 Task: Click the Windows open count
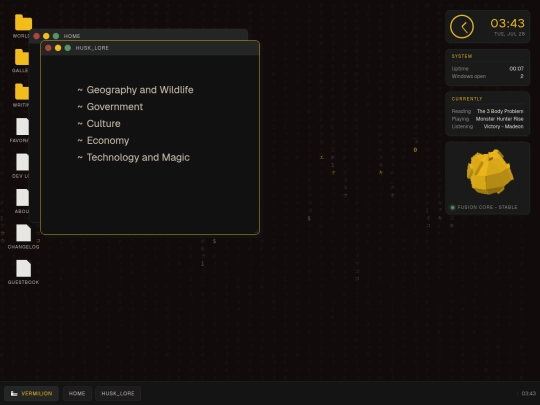pyautogui.click(x=522, y=76)
